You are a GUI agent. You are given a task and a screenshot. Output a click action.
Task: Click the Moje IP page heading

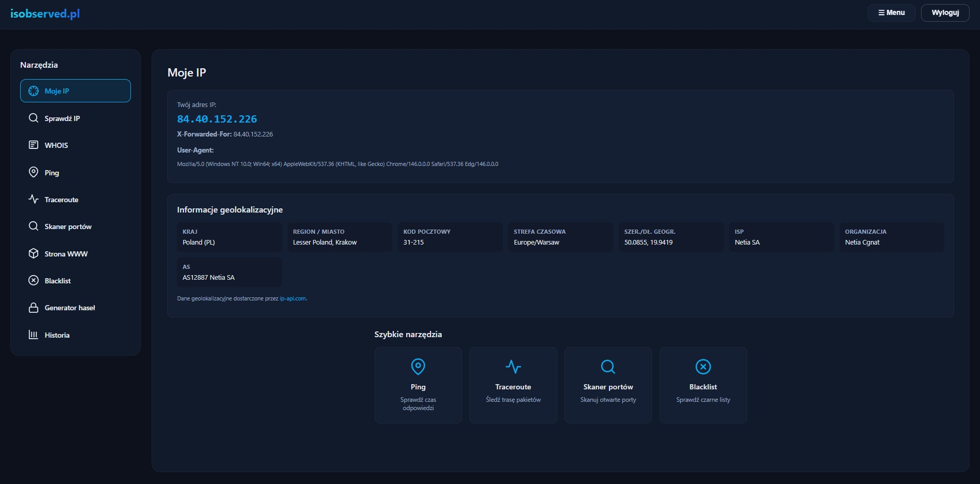(187, 72)
